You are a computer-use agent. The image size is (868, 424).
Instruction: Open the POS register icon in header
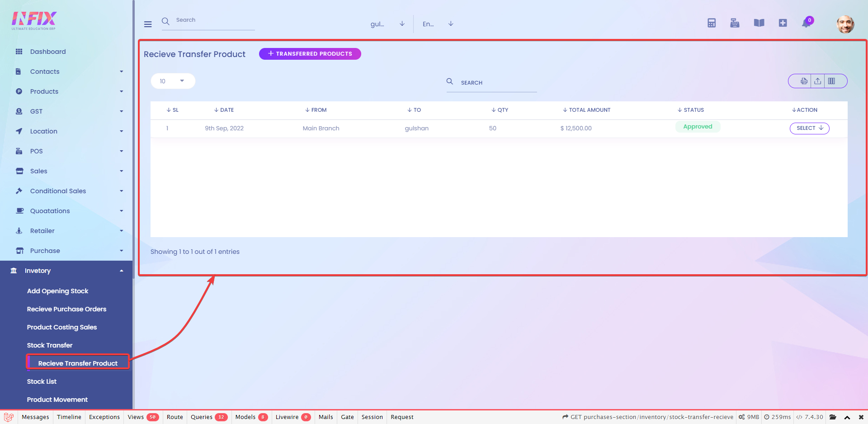click(x=735, y=23)
